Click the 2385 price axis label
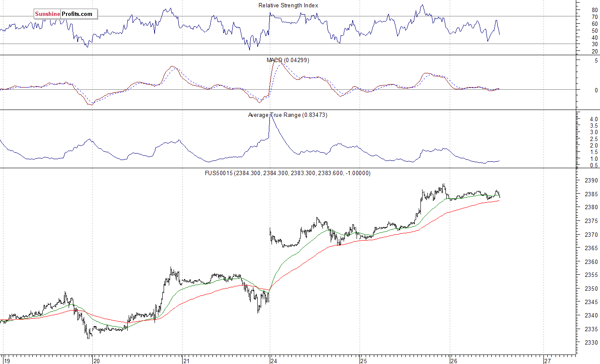 pos(592,194)
